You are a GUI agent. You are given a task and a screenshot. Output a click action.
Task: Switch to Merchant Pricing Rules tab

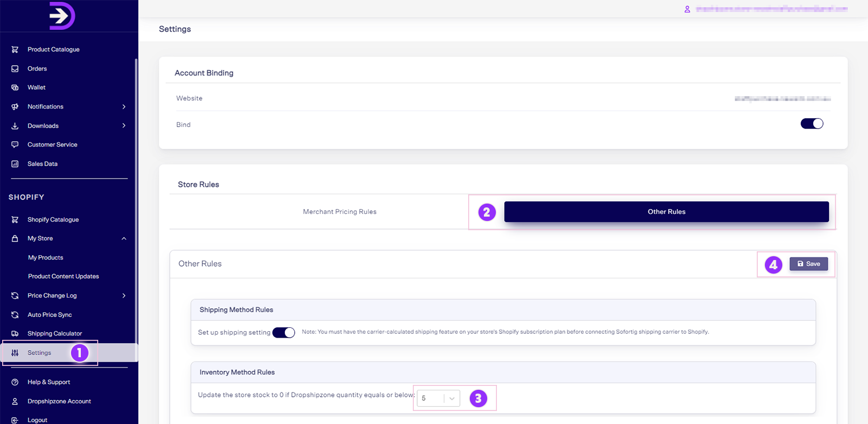click(x=340, y=212)
